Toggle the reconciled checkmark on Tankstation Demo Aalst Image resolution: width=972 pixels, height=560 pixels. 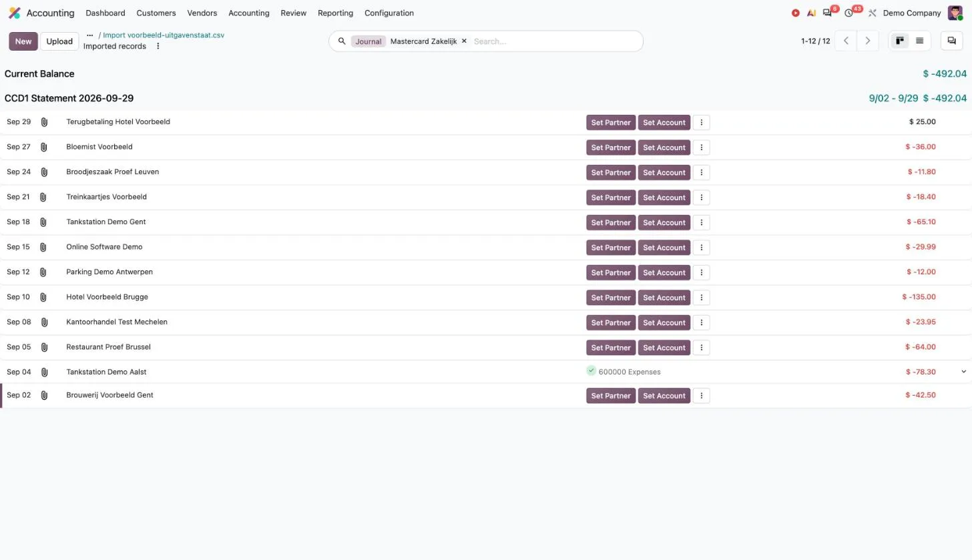click(591, 371)
